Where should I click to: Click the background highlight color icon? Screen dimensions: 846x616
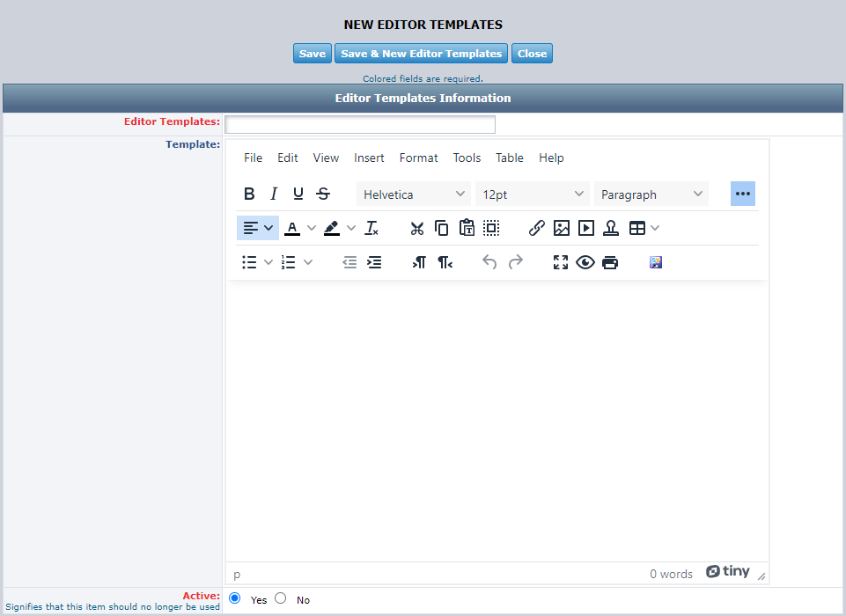[331, 228]
